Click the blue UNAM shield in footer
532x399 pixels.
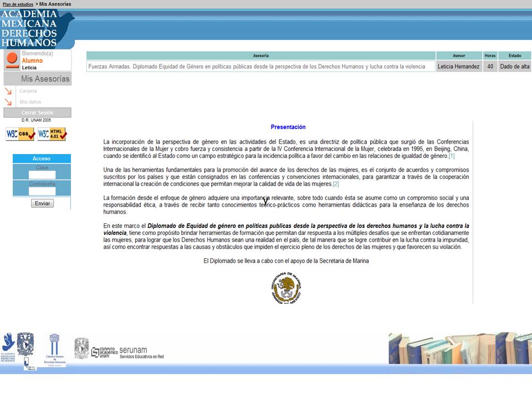pyautogui.click(x=25, y=344)
